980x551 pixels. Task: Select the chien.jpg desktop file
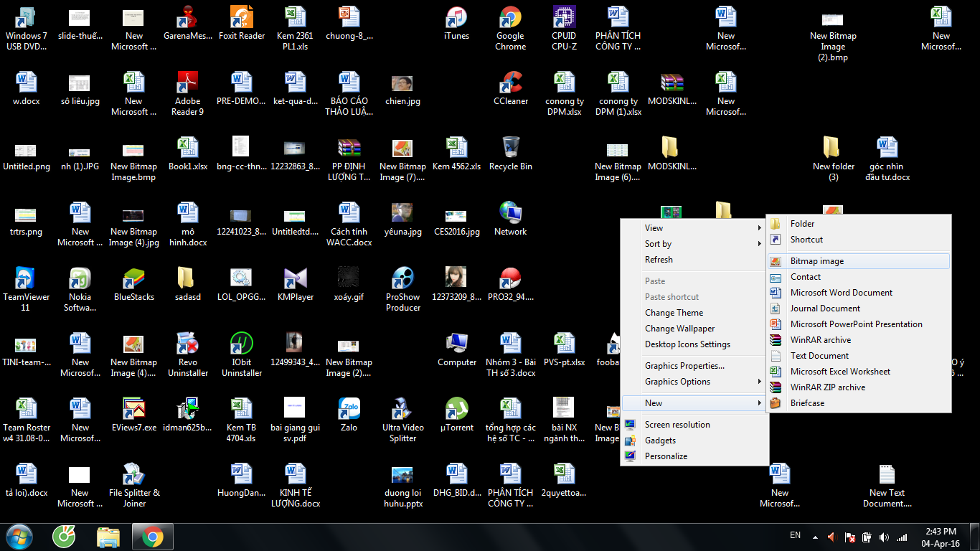[403, 89]
